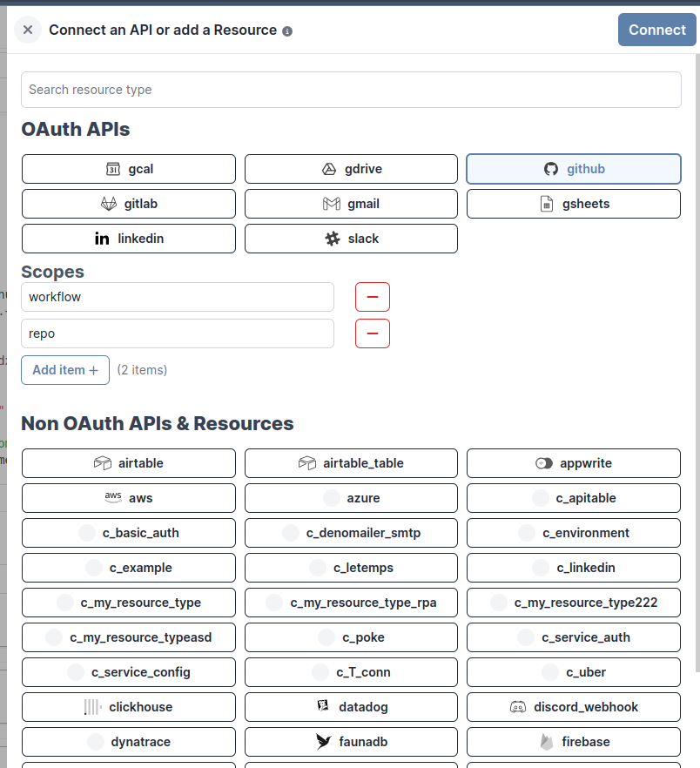Toggle the appwrite resource option
The height and width of the screenshot is (768, 700).
coord(573,463)
